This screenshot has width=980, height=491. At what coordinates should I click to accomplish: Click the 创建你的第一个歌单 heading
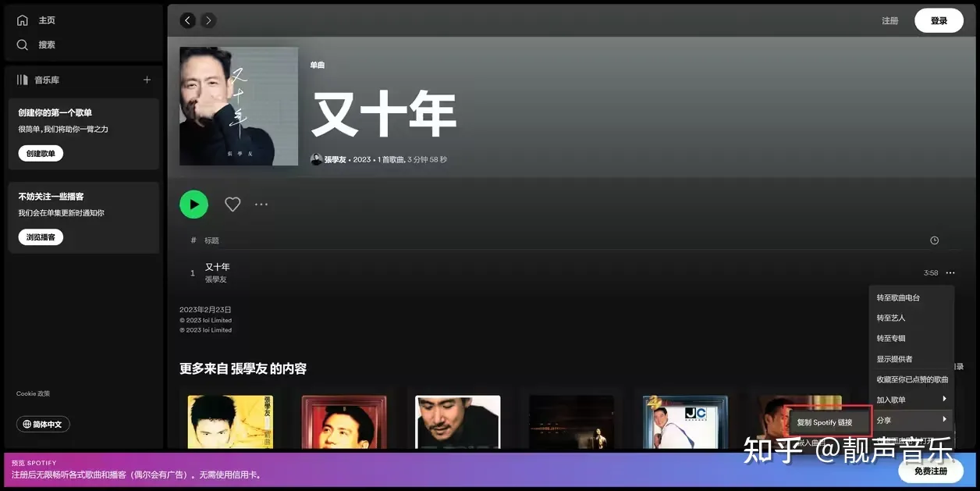(55, 112)
